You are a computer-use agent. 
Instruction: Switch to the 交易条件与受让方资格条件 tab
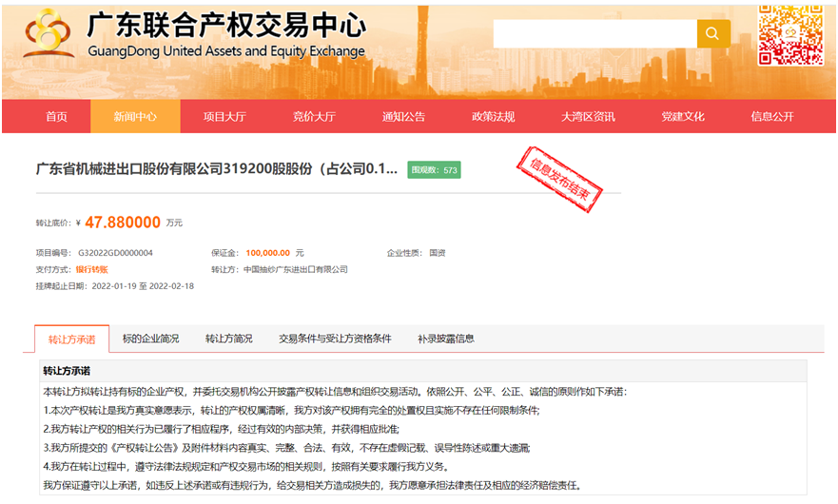coord(335,339)
